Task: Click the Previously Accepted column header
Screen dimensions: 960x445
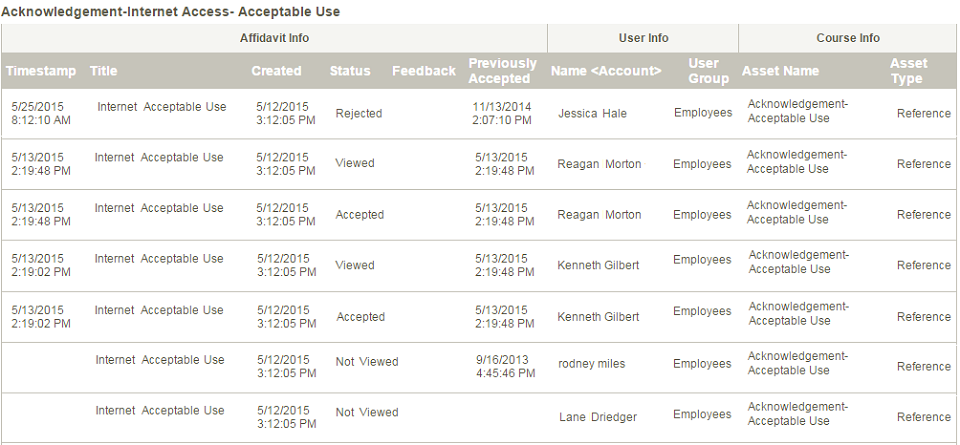Action: pos(503,71)
